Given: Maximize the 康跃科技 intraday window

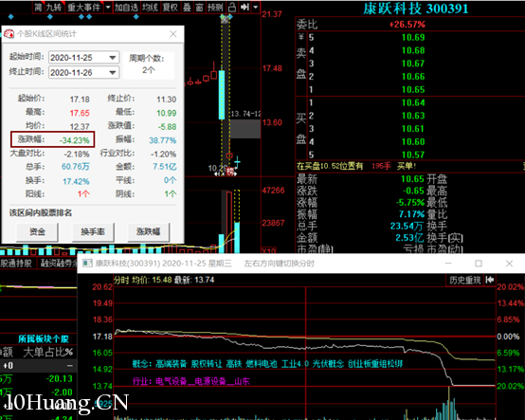Looking at the screenshot, I should 479,264.
